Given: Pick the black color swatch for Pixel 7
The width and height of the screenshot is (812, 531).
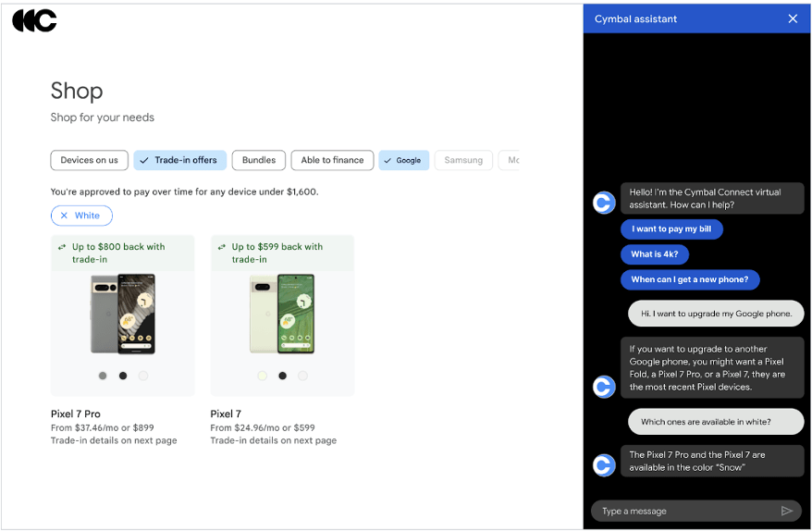Looking at the screenshot, I should (x=282, y=376).
